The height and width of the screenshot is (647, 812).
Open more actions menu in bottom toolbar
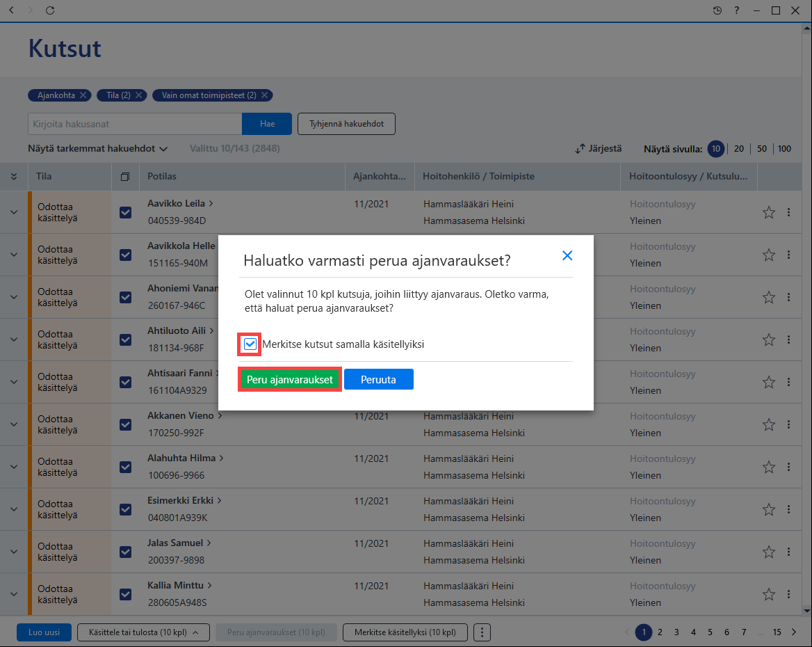pos(482,632)
